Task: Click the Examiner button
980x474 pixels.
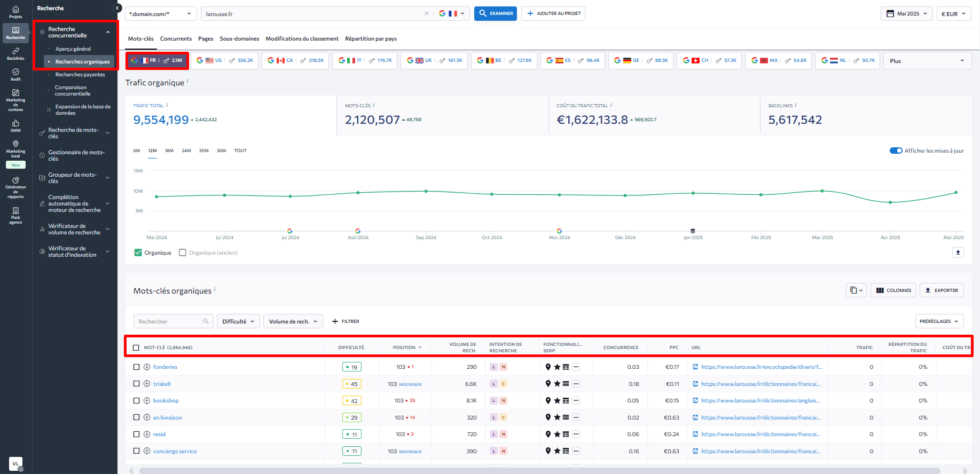Action: pyautogui.click(x=496, y=13)
